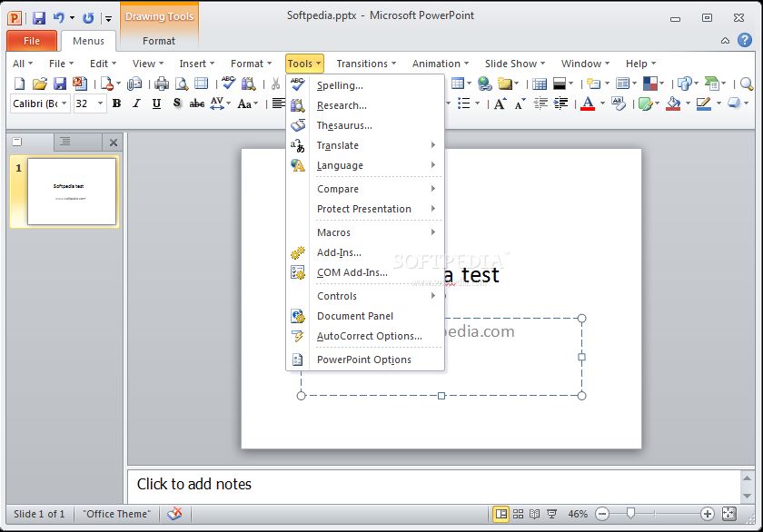Select Thesaurus... from Tools menu
763x532 pixels.
point(365,125)
